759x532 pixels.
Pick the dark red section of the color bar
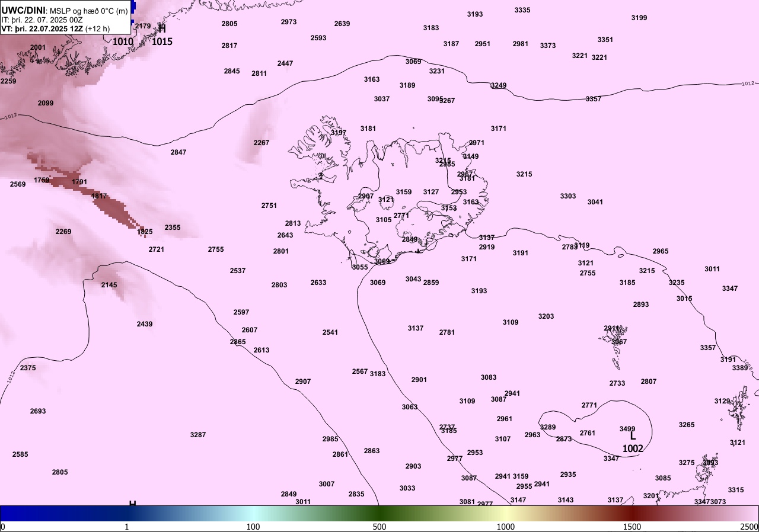(632, 513)
